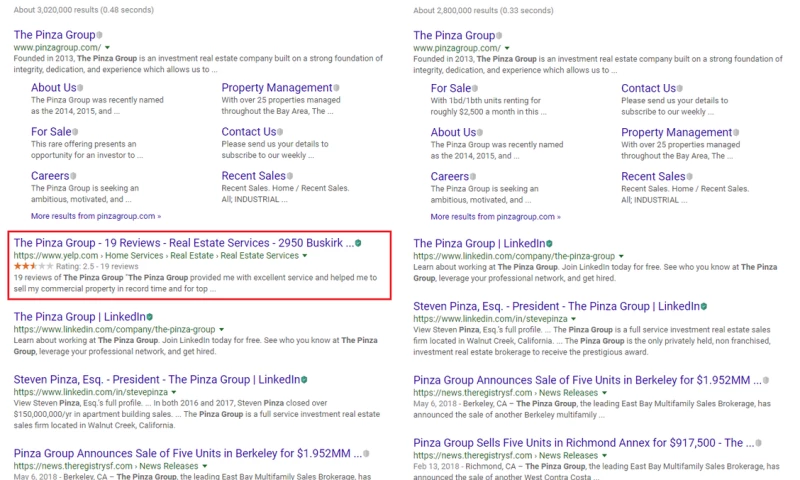Click 'Real Estate Services' in the Yelp breadcrumb
This screenshot has height=480, width=800.
[260, 256]
